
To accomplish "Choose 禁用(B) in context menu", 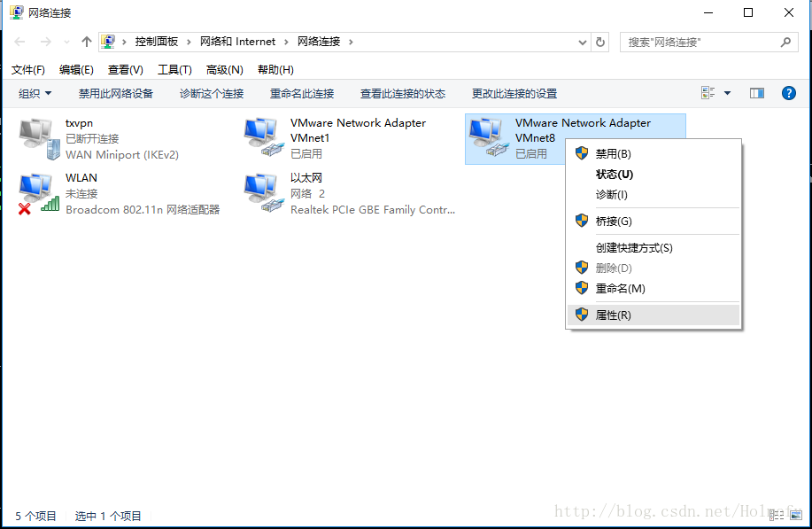I will [653, 153].
